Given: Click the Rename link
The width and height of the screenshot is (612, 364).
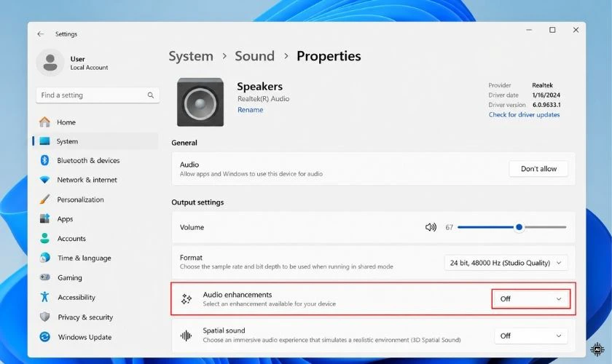Looking at the screenshot, I should point(250,110).
